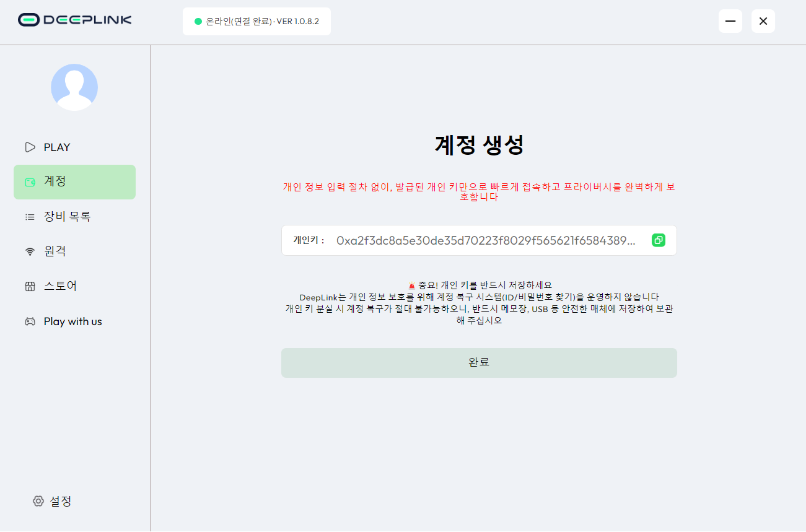The height and width of the screenshot is (532, 806).
Task: Close the DeepLink window
Action: coord(763,21)
